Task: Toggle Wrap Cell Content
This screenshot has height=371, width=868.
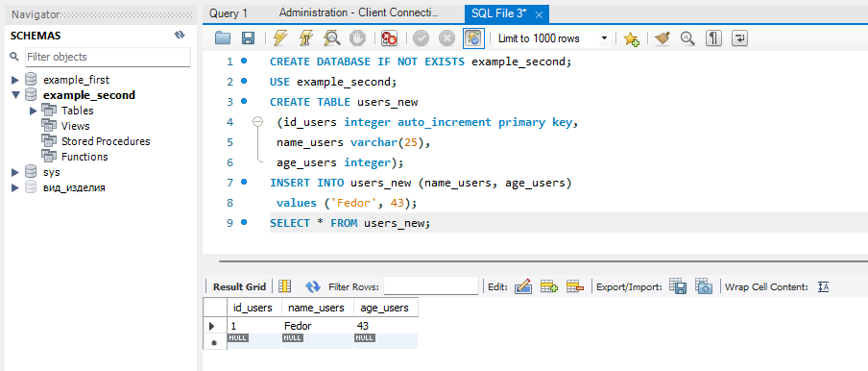Action: 823,286
